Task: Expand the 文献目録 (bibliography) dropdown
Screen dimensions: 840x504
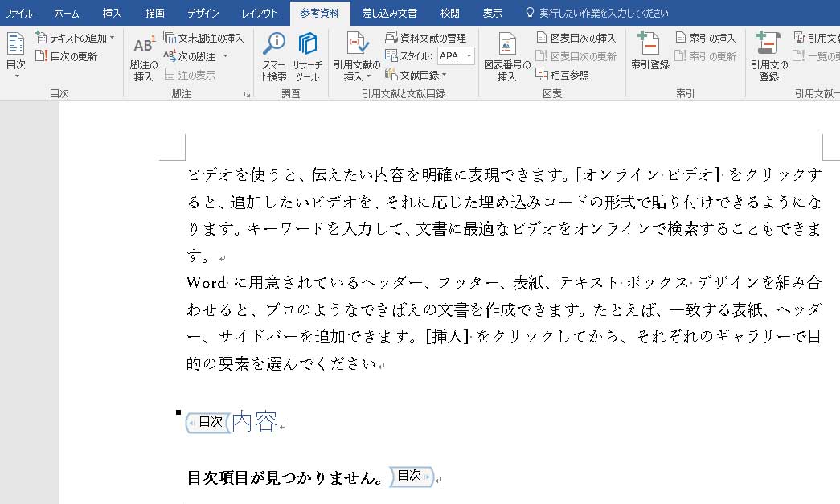Action: [416, 75]
